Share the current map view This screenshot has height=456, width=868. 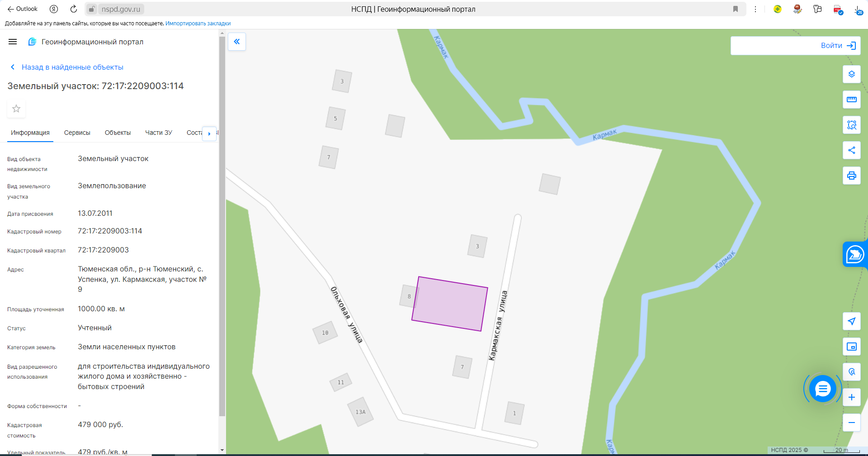[x=851, y=150]
